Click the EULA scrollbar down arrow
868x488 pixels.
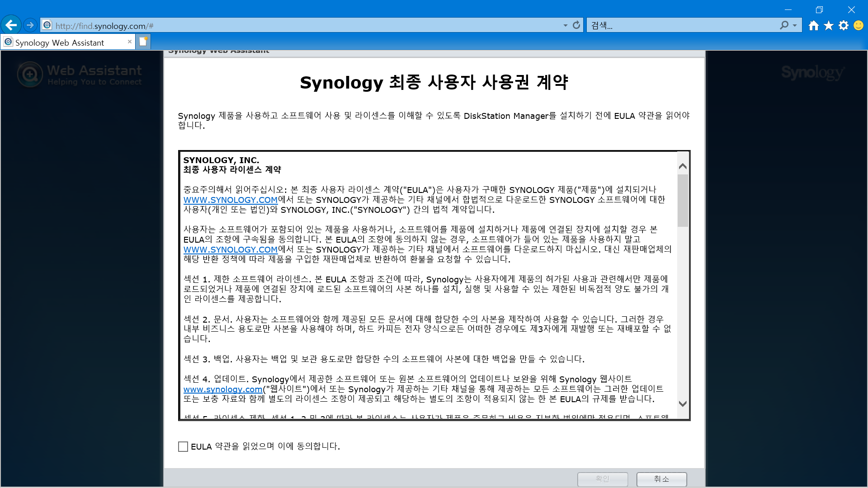683,404
